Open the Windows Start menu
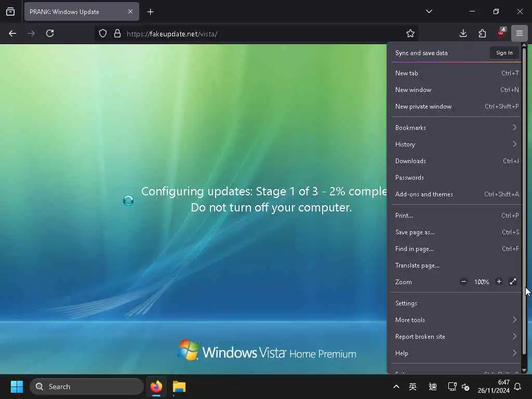 pyautogui.click(x=17, y=387)
